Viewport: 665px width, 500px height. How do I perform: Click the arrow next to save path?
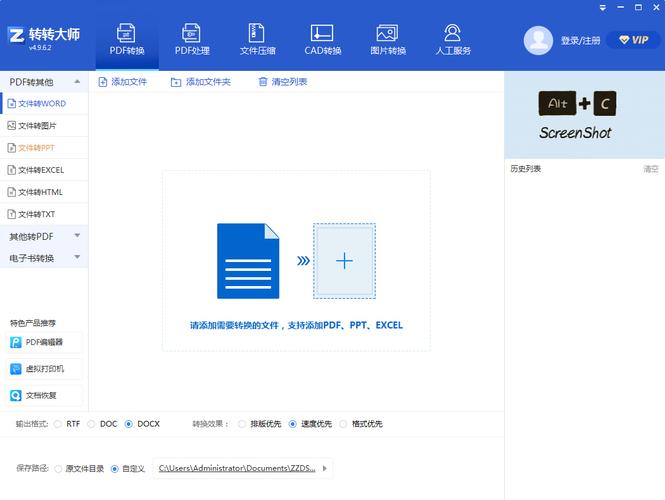[325, 469]
